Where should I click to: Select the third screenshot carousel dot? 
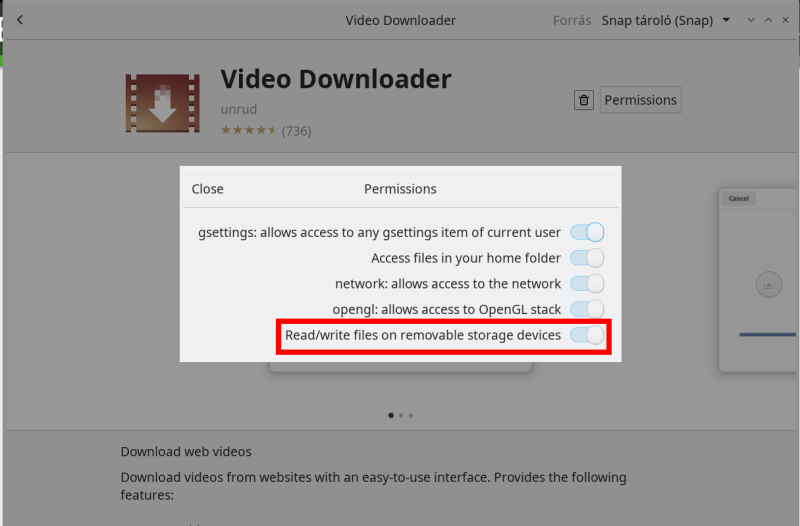coord(411,415)
